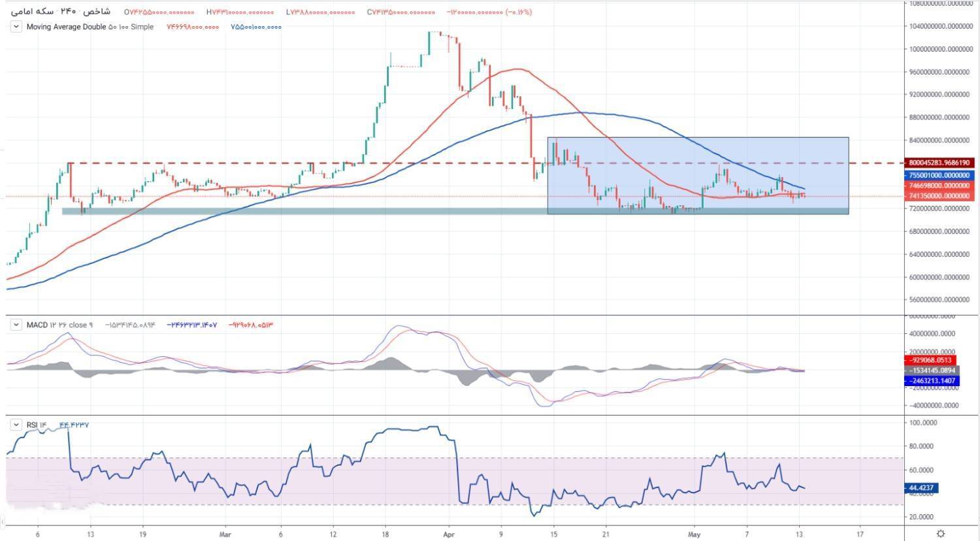Screen dimensions: 980x541
Task: Select the gray-teal support zone band
Action: click(261, 211)
